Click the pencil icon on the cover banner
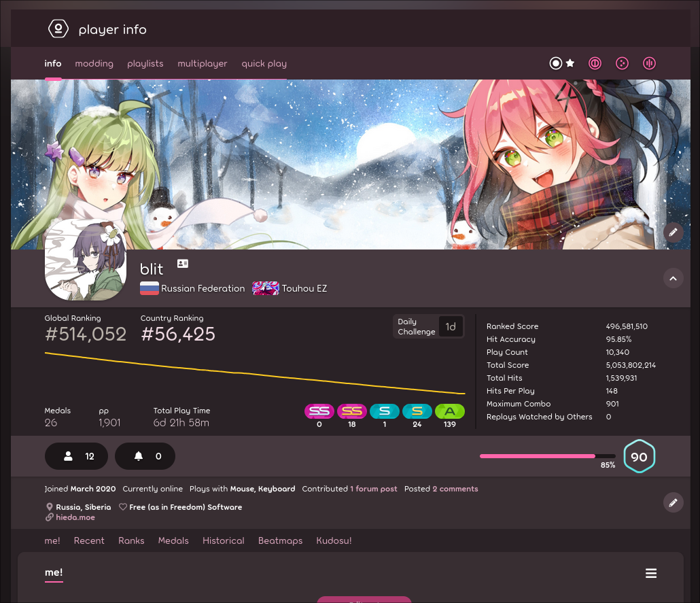700x603 pixels. pos(673,232)
